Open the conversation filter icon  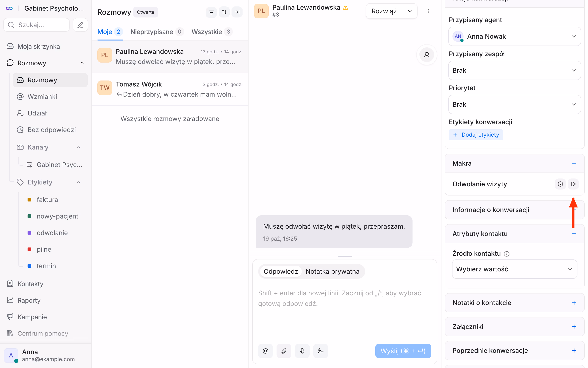[211, 12]
